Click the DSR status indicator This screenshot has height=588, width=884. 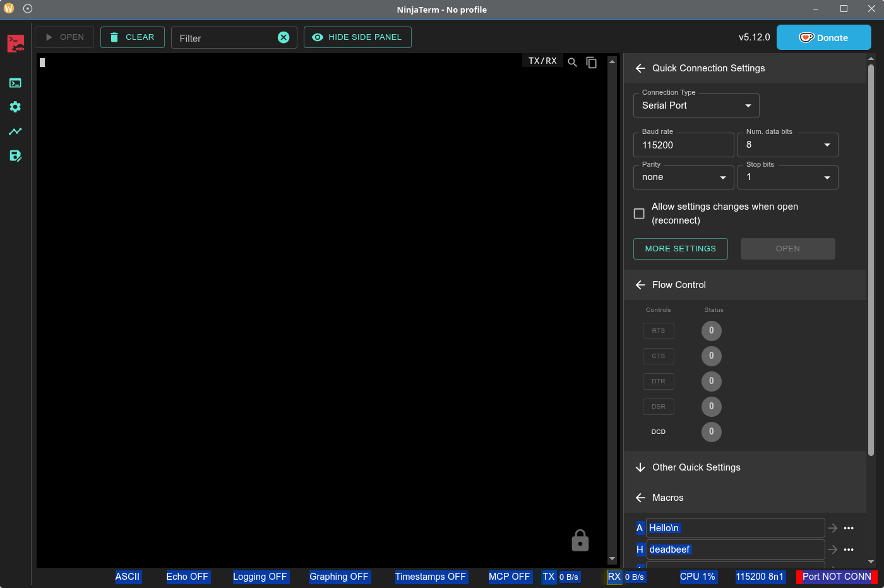point(712,406)
